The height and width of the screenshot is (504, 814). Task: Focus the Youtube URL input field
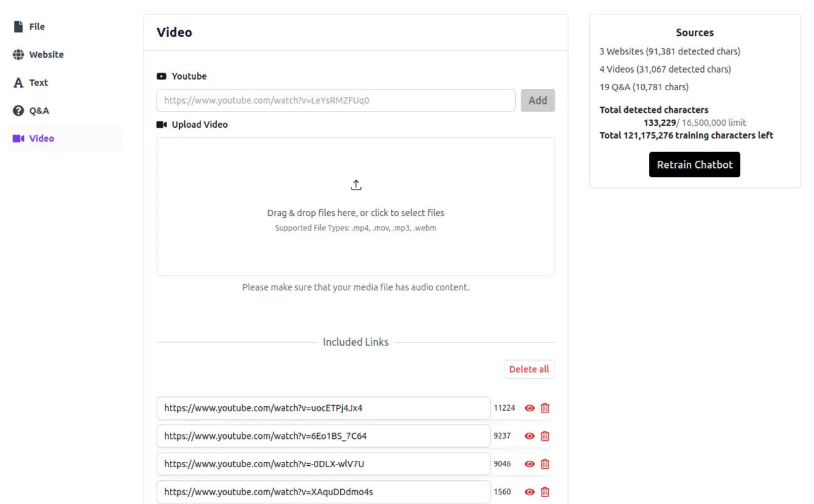[335, 100]
